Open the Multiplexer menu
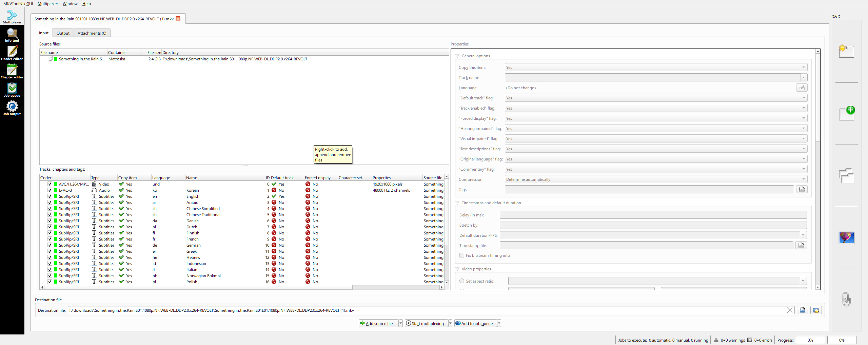The height and width of the screenshot is (345, 868). pos(48,3)
